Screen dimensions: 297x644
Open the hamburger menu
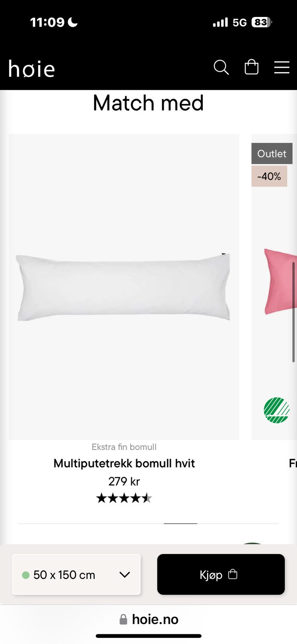coord(282,67)
